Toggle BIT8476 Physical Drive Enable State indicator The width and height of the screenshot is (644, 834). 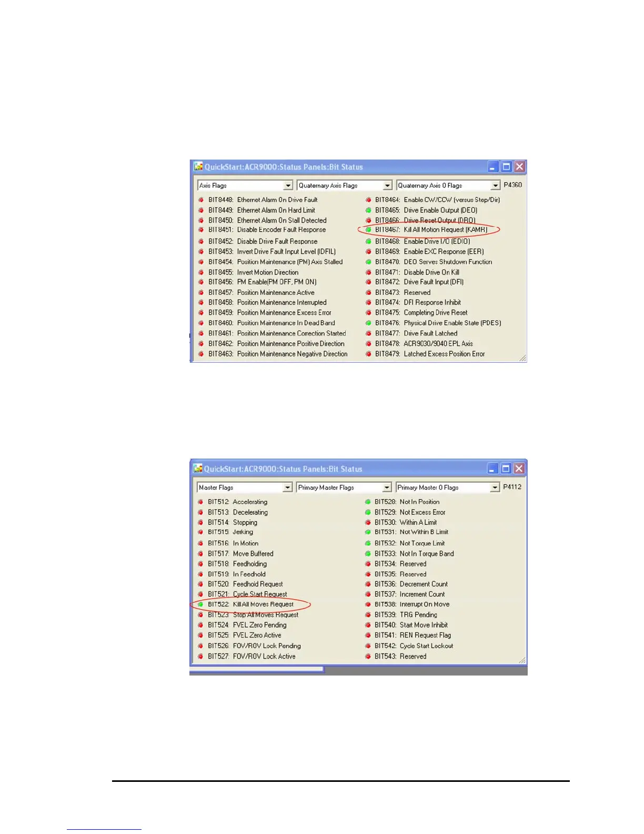coord(368,323)
